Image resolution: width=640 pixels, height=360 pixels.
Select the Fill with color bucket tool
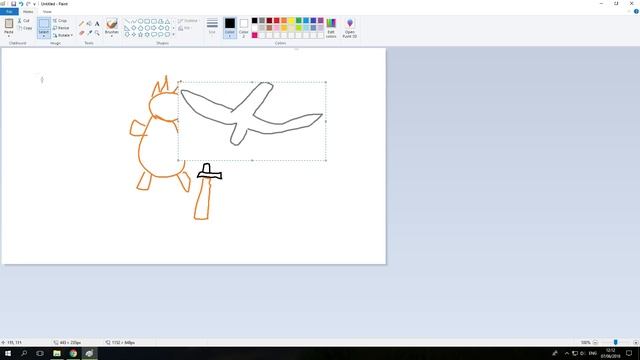pos(89,24)
